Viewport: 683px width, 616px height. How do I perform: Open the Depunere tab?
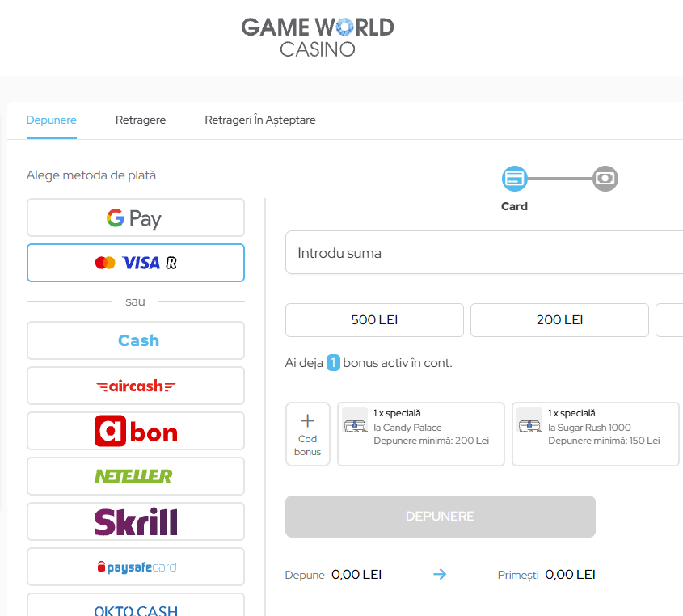point(52,120)
